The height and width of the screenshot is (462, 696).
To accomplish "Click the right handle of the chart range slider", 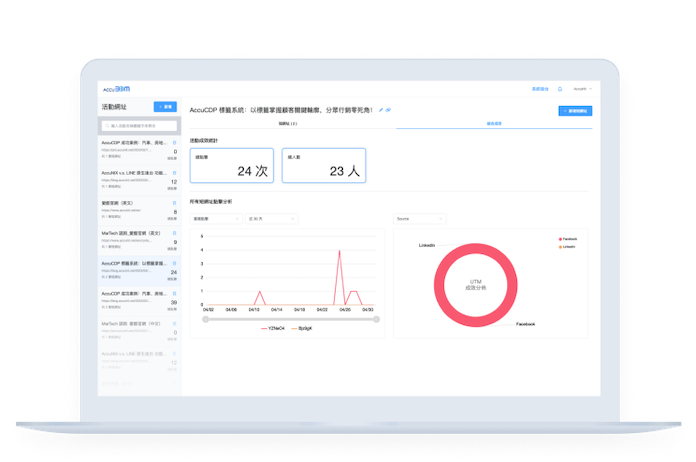I will pyautogui.click(x=376, y=319).
